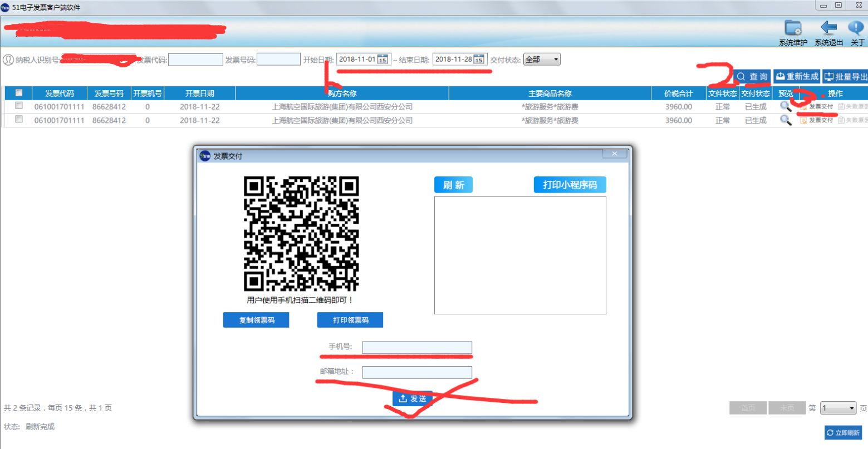Go to 首页 first page
868x449 pixels.
pos(748,408)
